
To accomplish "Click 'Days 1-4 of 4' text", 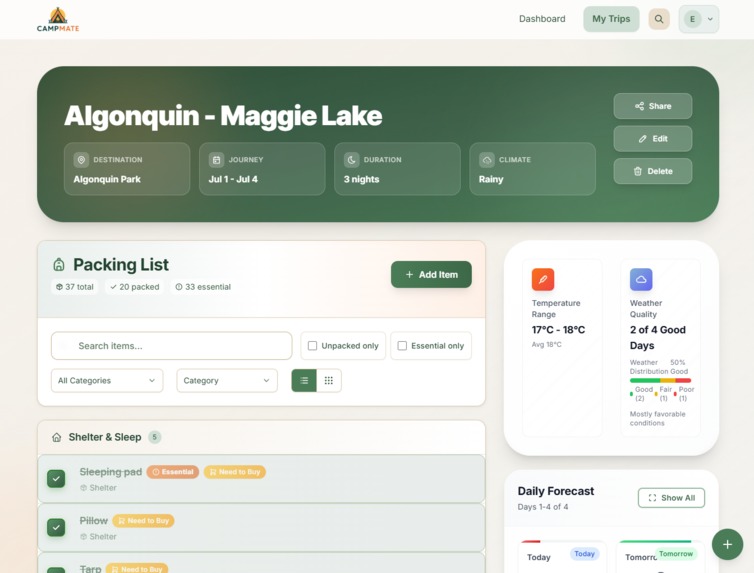I will [543, 507].
